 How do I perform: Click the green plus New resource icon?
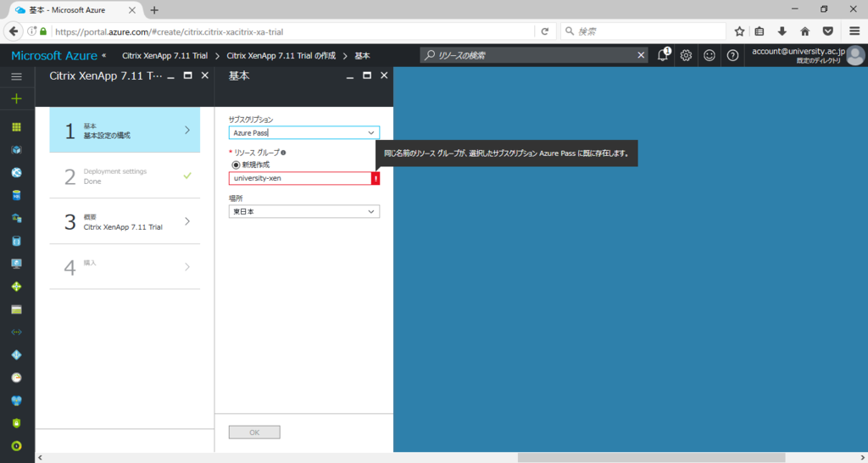pyautogui.click(x=17, y=99)
